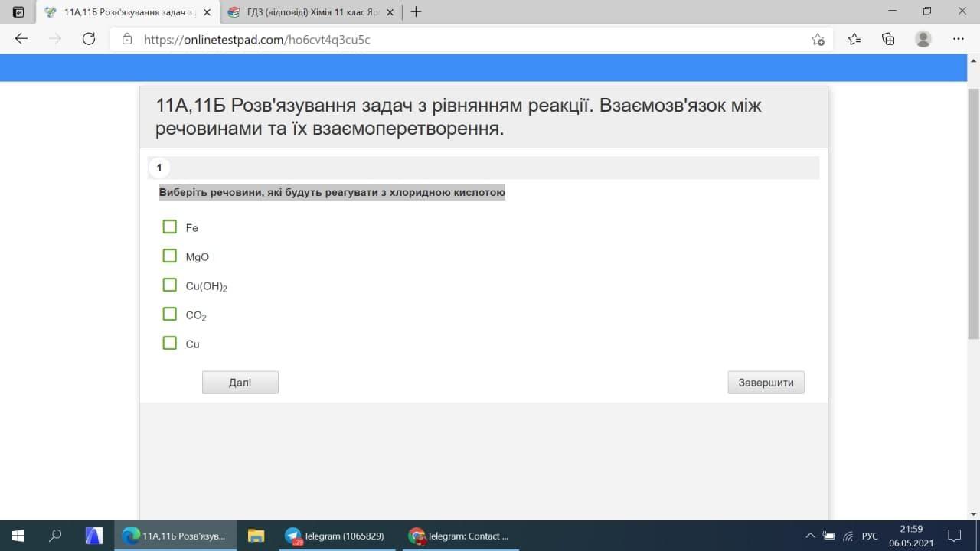The image size is (980, 551).
Task: Expand hidden system tray icons chevron
Action: pos(810,536)
